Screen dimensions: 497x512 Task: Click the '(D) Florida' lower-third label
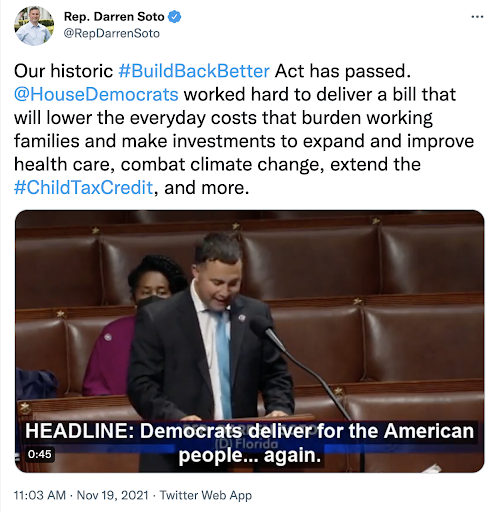pyautogui.click(x=247, y=444)
